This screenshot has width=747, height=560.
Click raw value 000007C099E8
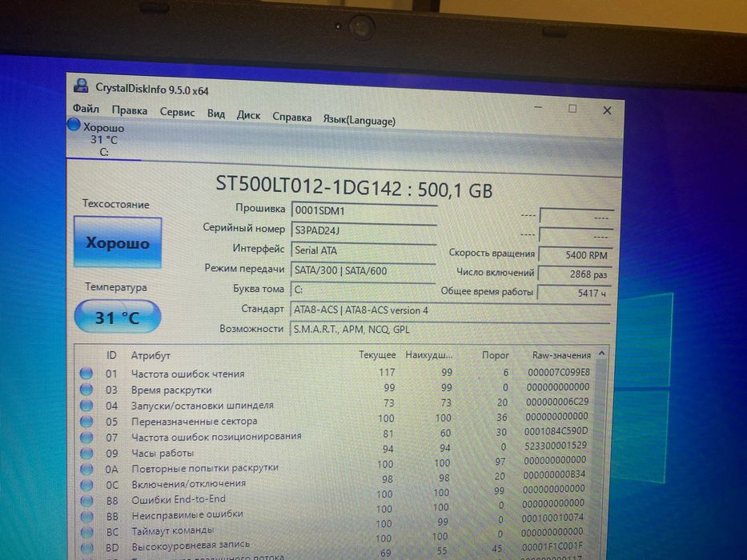point(558,372)
